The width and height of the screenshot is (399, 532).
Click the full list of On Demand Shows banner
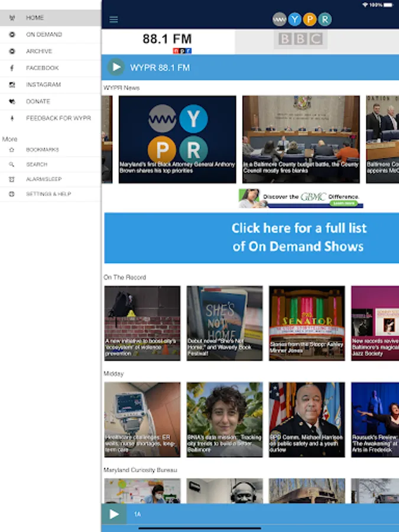[251, 238]
